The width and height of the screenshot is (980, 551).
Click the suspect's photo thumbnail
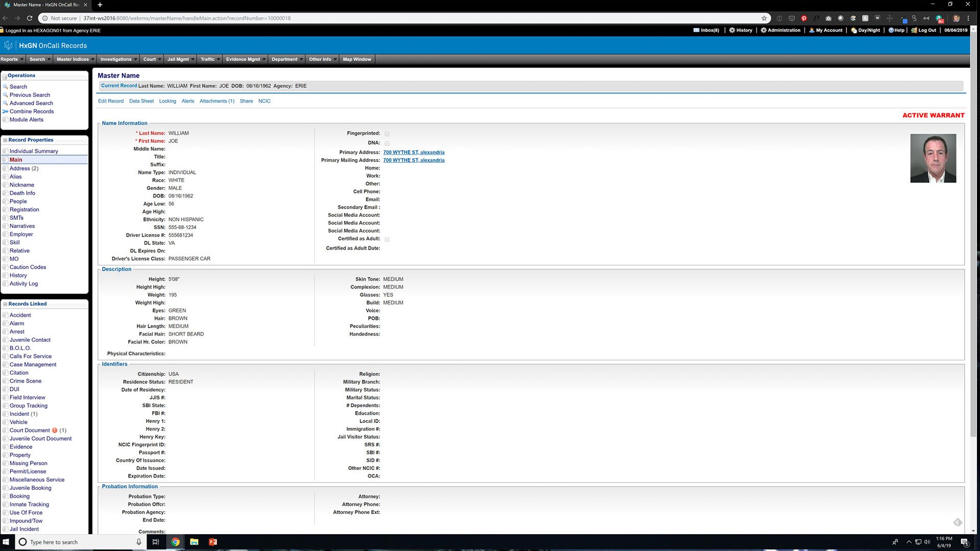933,158
